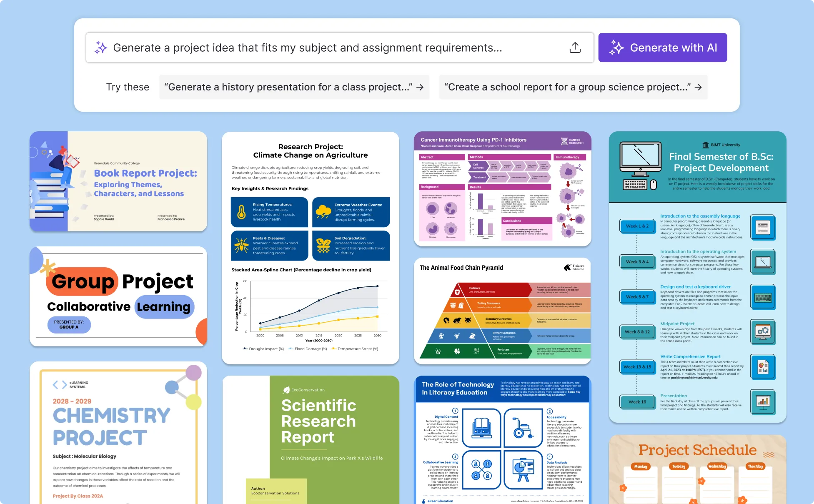Viewport: 814px width, 504px height.
Task: Select the thermometer Rising Temperatures icon
Action: (x=240, y=212)
